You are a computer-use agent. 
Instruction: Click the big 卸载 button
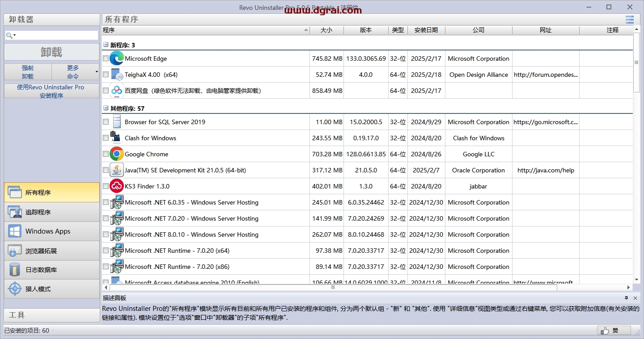51,52
